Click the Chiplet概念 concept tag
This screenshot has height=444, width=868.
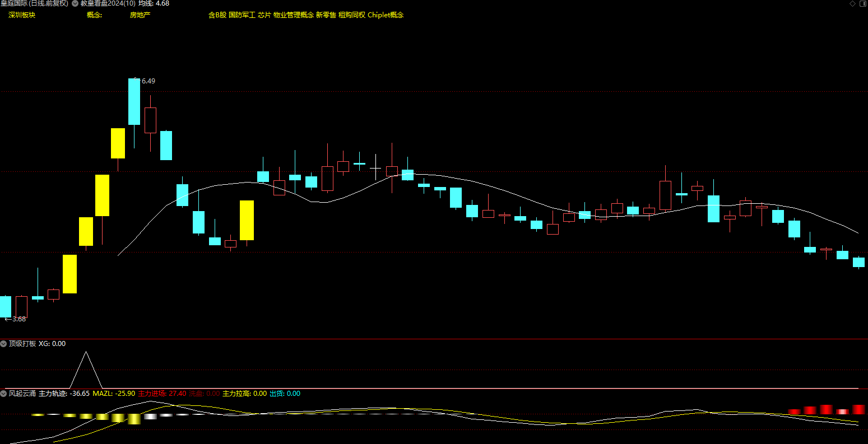pyautogui.click(x=386, y=15)
